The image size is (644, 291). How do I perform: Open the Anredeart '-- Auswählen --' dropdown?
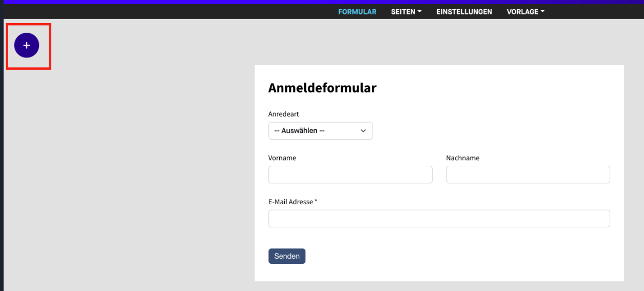click(x=321, y=131)
